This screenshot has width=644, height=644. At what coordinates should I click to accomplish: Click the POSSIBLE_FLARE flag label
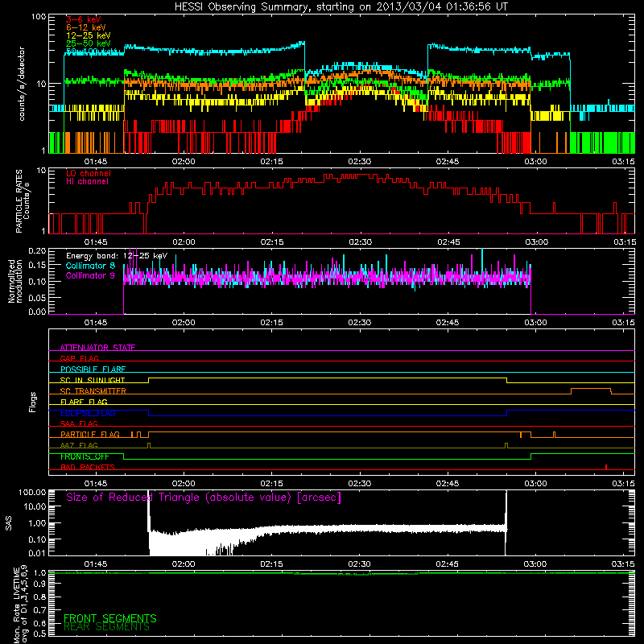[x=93, y=369]
